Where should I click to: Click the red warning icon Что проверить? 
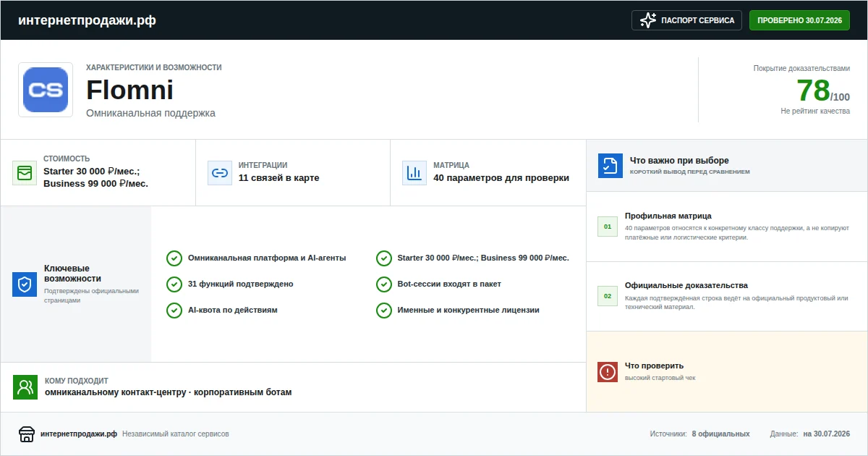608,372
